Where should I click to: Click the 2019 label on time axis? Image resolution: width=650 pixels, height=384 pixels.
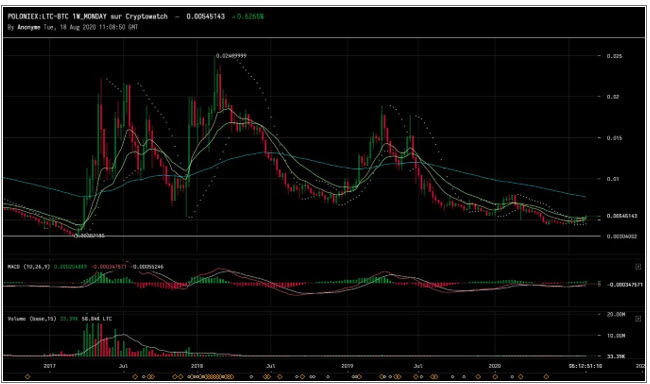point(347,366)
